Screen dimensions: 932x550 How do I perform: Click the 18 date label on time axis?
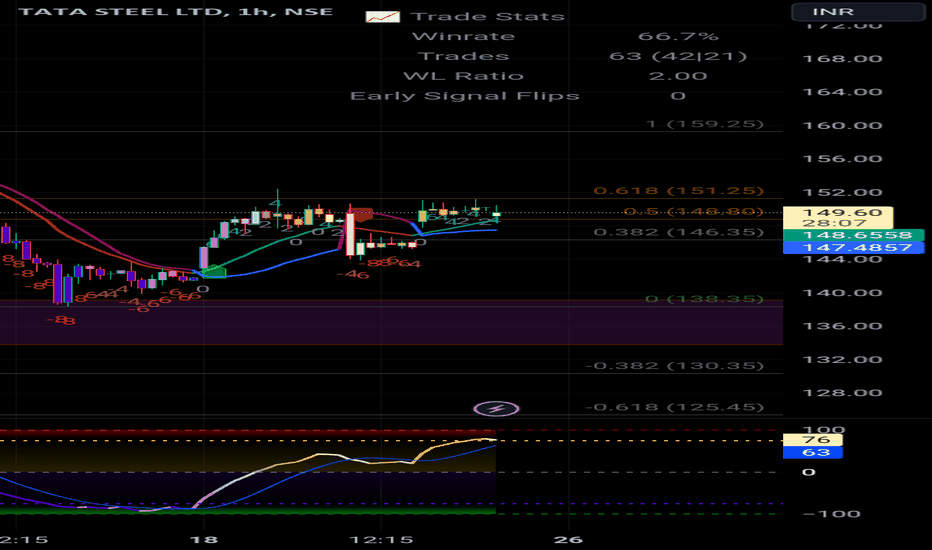tap(204, 540)
